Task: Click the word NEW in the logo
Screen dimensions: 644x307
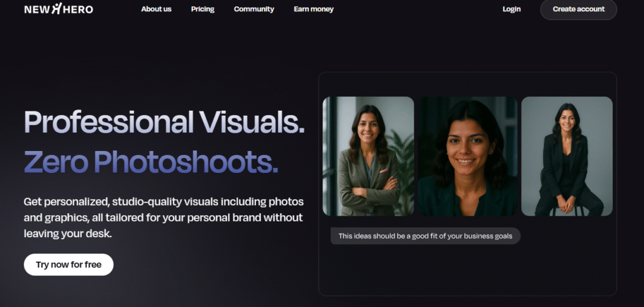Action: click(x=36, y=9)
